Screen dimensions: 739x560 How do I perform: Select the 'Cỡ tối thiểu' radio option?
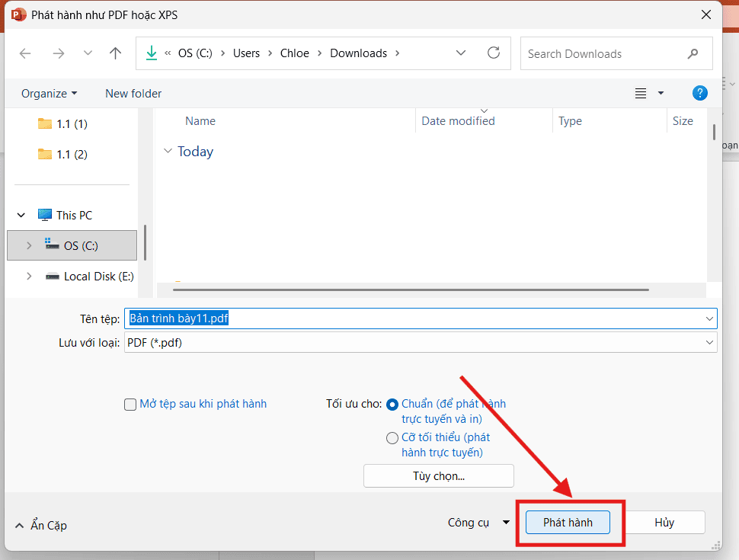(392, 438)
